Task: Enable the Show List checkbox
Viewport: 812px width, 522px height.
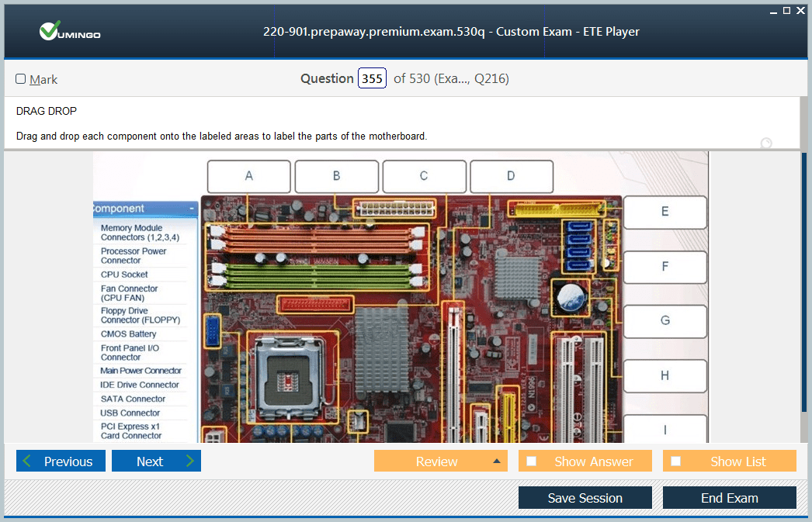Action: point(676,462)
